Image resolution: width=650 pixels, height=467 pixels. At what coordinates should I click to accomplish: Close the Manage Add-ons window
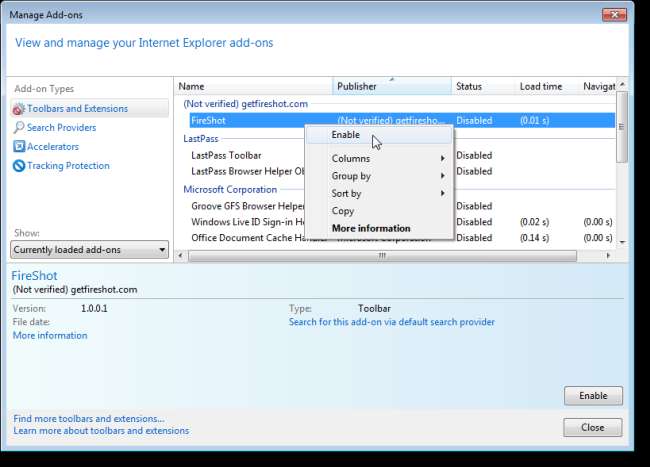[614, 15]
